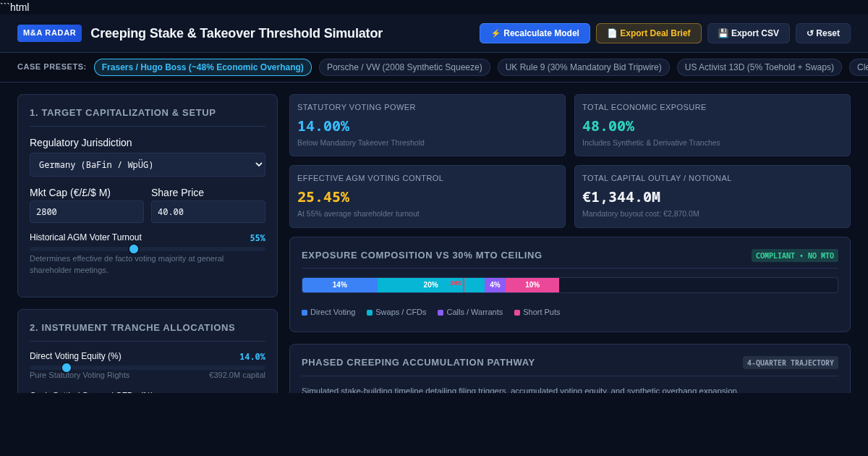The height and width of the screenshot is (456, 868).
Task: Adjust the Historical AGM Voter Turnout slider
Action: click(x=148, y=249)
